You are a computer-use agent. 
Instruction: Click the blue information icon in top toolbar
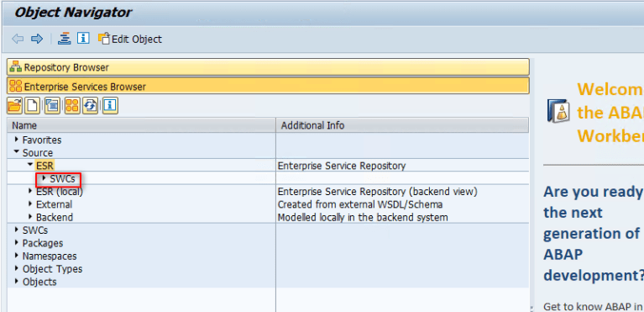pos(83,39)
